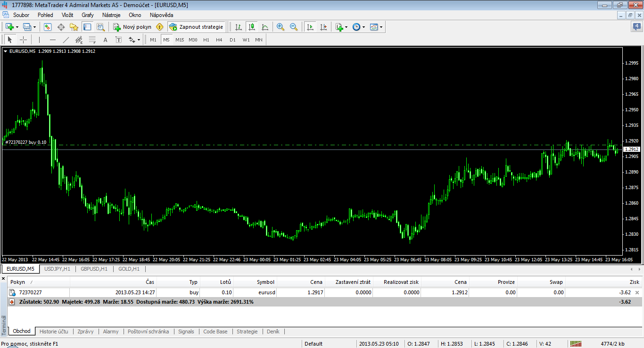The height and width of the screenshot is (348, 644).
Task: Zoom in the chart with magnifier plus
Action: click(281, 27)
